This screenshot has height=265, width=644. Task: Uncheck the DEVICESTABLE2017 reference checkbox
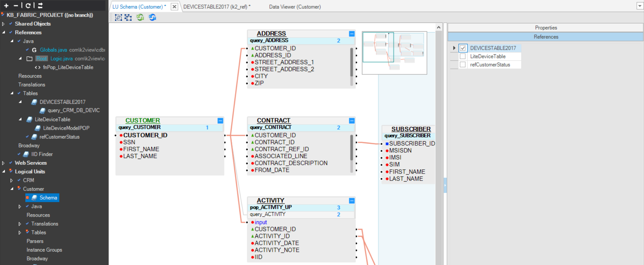click(463, 48)
